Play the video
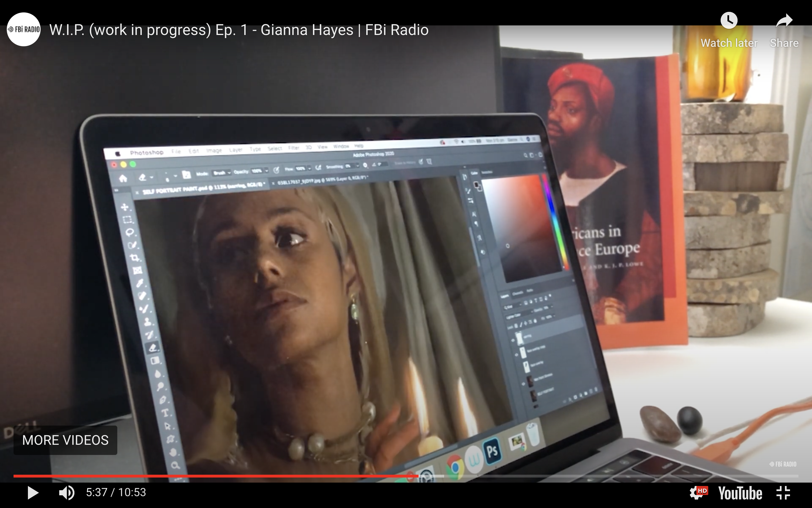The image size is (812, 508). pos(32,492)
